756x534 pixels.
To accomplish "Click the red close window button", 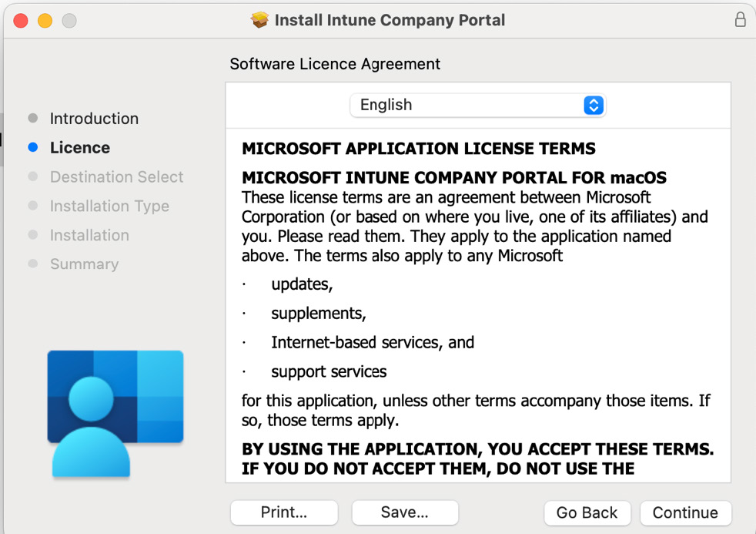I will pos(21,21).
